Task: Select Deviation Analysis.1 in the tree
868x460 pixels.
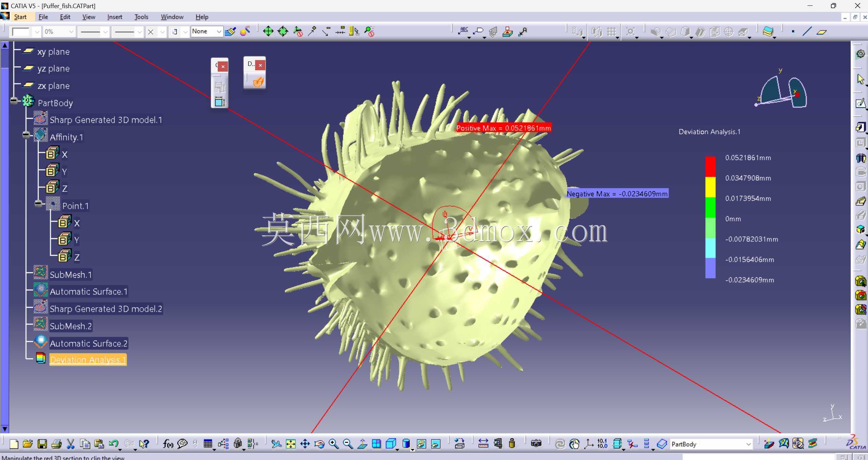Action: point(88,360)
